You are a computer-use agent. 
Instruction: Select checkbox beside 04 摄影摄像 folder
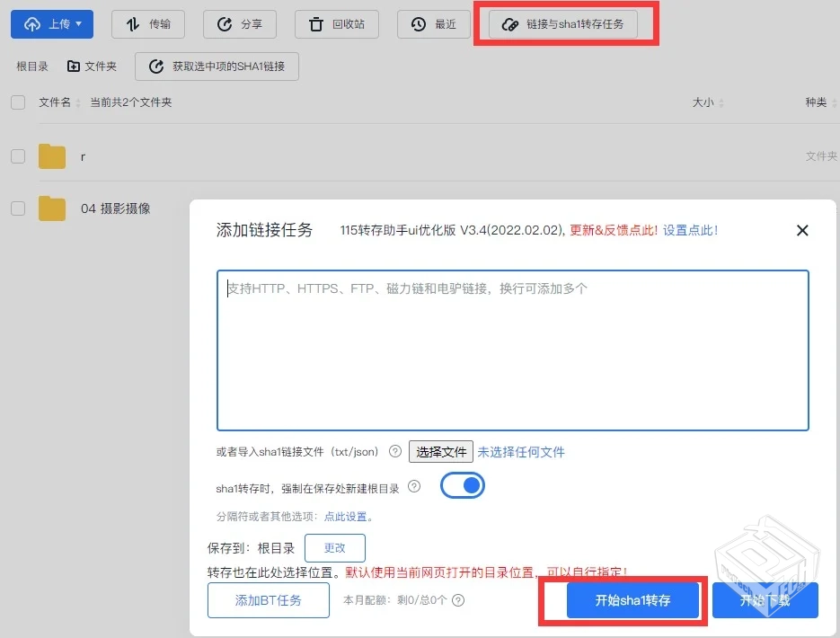click(x=16, y=208)
